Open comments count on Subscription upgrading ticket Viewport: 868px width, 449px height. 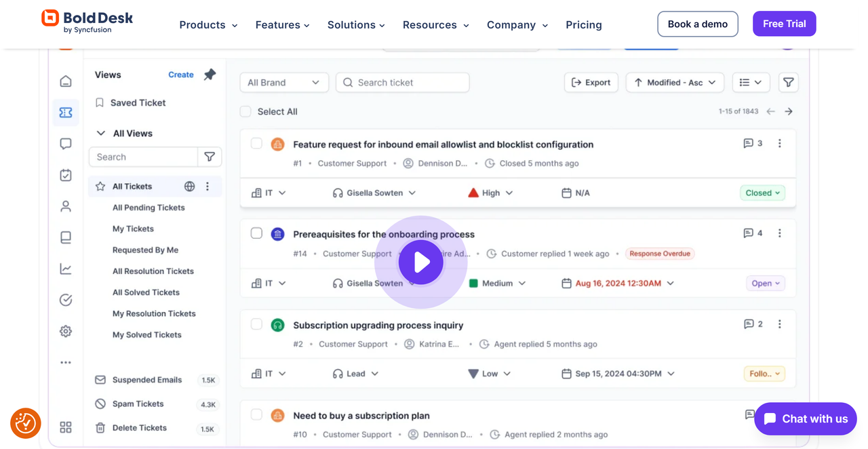[753, 324]
